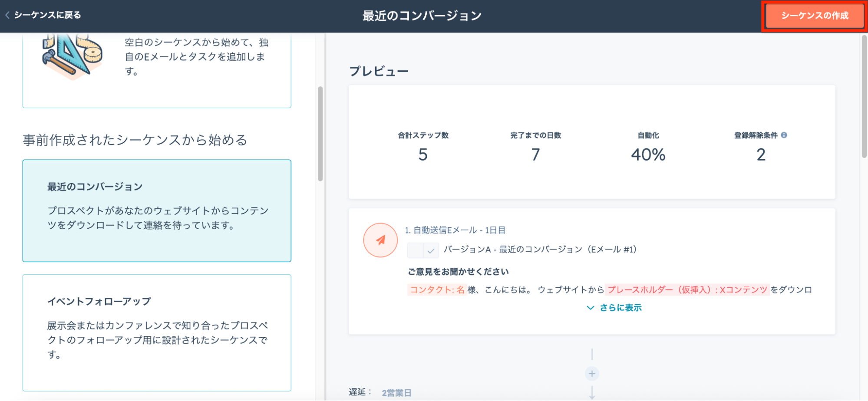Click the template list scrollbar in the left panel
This screenshot has width=868, height=401.
320,134
